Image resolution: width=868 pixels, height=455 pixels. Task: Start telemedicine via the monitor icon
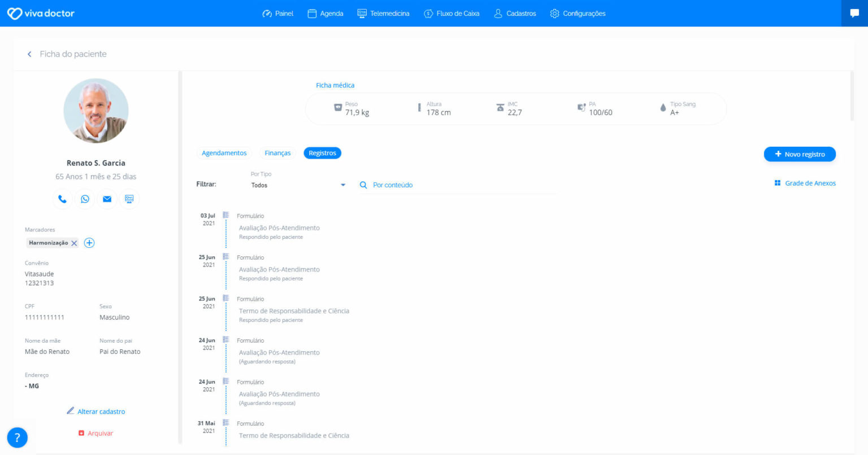tap(129, 199)
